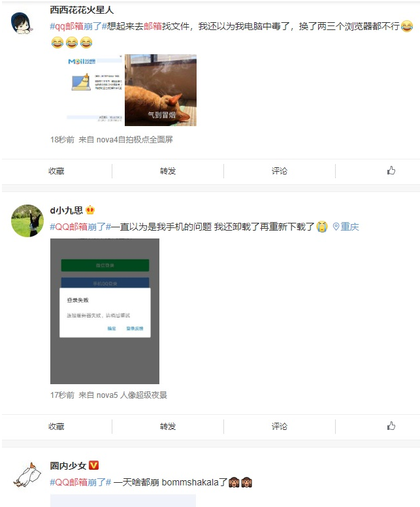Open the 登录失败 login failure screenshot
Image resolution: width=420 pixels, height=507 pixels.
pos(105,311)
